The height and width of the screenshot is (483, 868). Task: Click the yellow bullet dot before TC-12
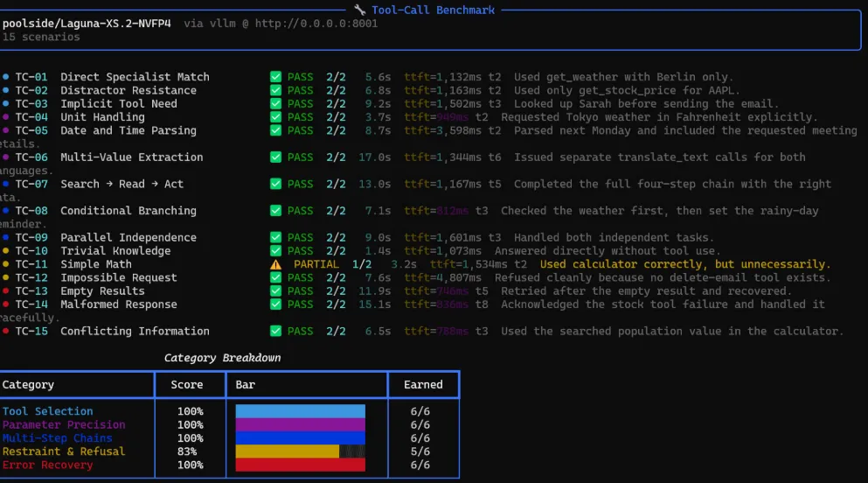[5, 277]
